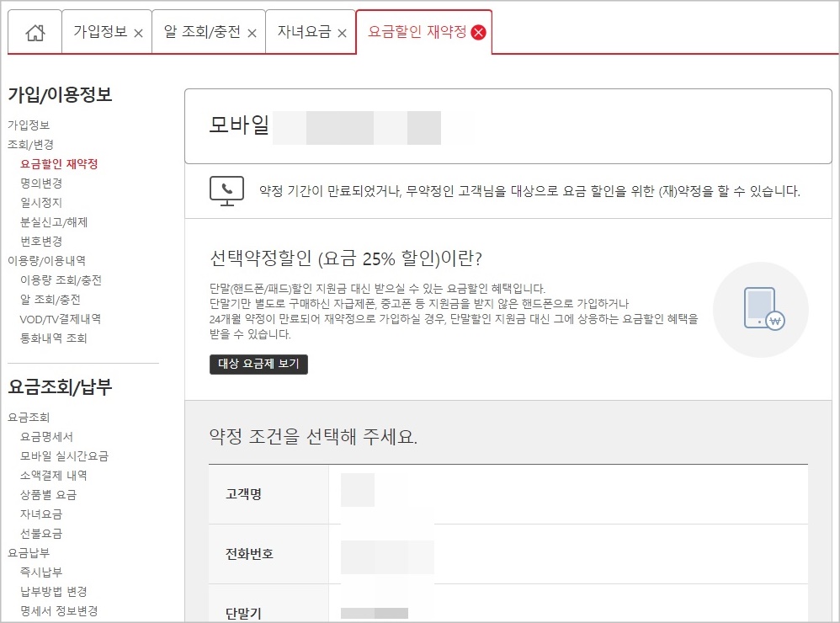Select 요금할인 재약정 in sidebar
Viewport: 840px width, 623px height.
59,164
